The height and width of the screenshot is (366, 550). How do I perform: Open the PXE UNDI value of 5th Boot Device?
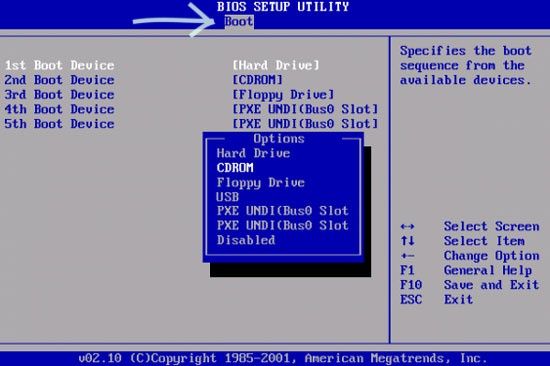tap(306, 124)
